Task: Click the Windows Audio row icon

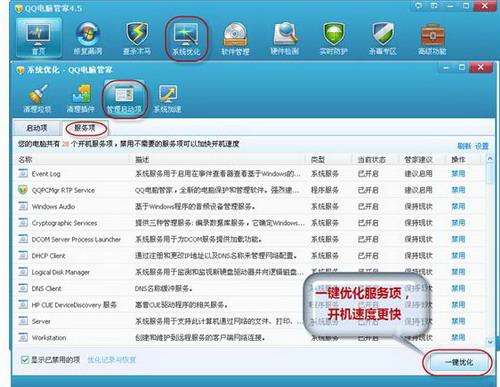Action: pyautogui.click(x=23, y=206)
